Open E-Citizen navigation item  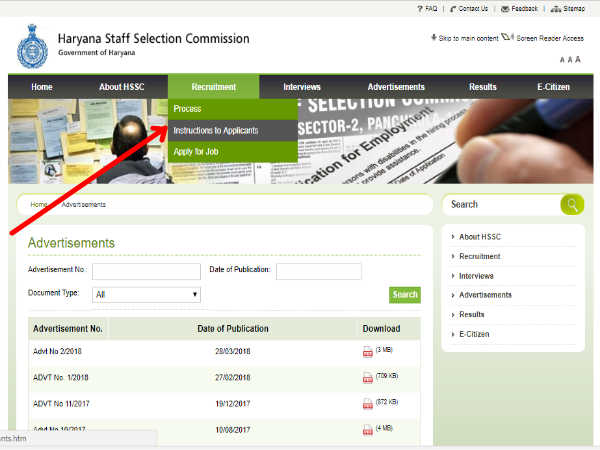(x=553, y=87)
